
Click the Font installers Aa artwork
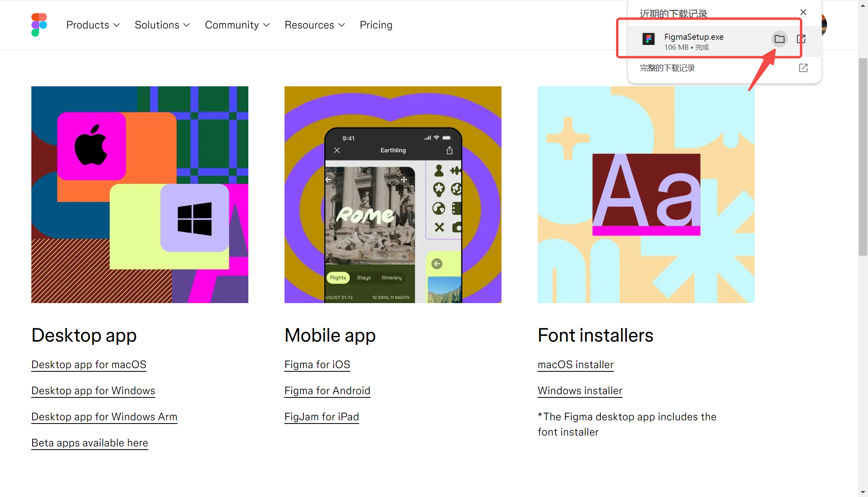[x=646, y=195]
